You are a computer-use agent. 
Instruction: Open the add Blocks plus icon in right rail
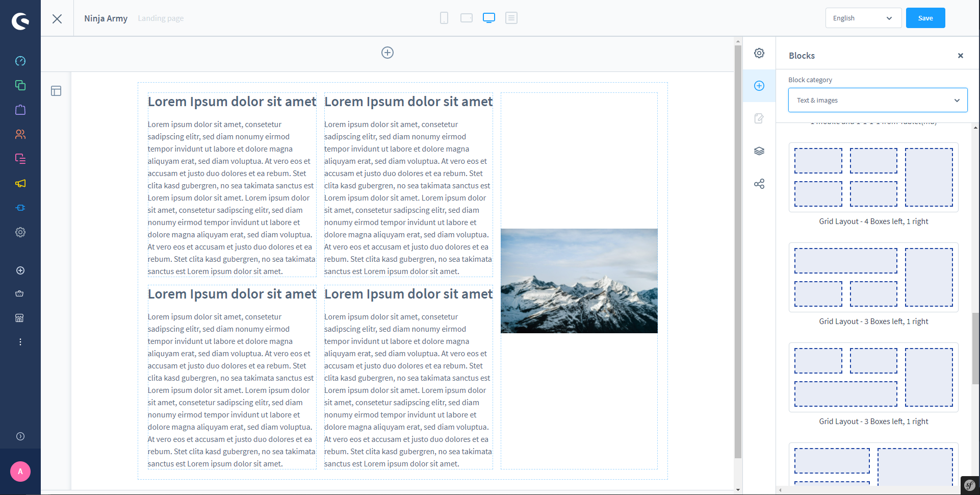(x=759, y=86)
